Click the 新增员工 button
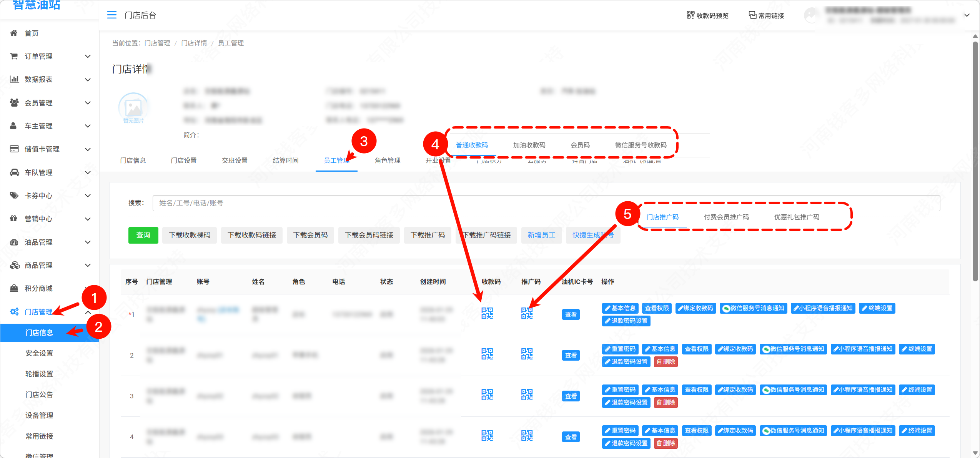 (541, 235)
